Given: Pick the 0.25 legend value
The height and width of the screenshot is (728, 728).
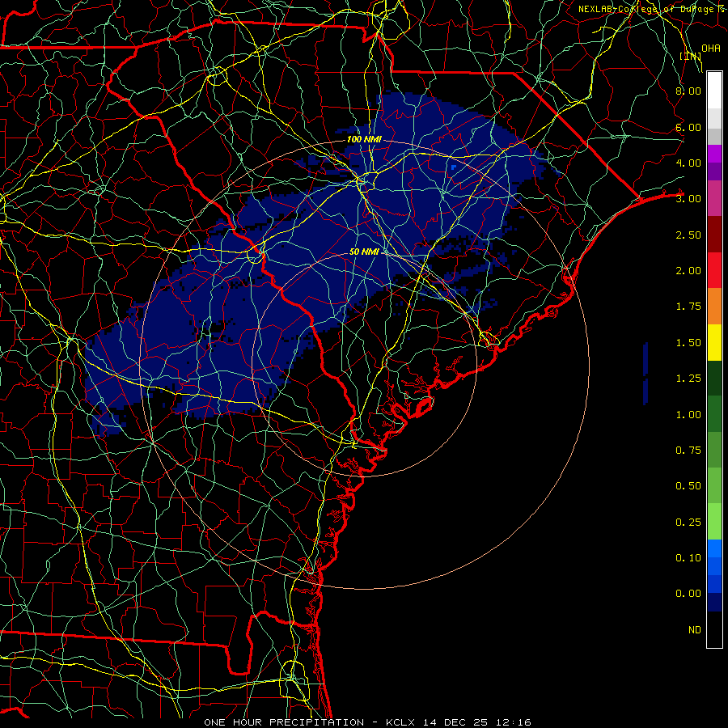Looking at the screenshot, I should [x=688, y=523].
